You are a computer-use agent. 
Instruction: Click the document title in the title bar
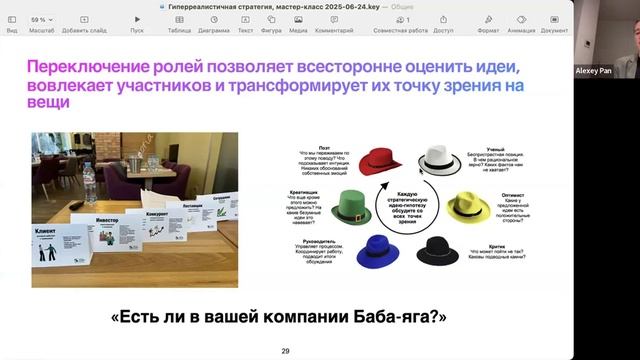(x=273, y=7)
